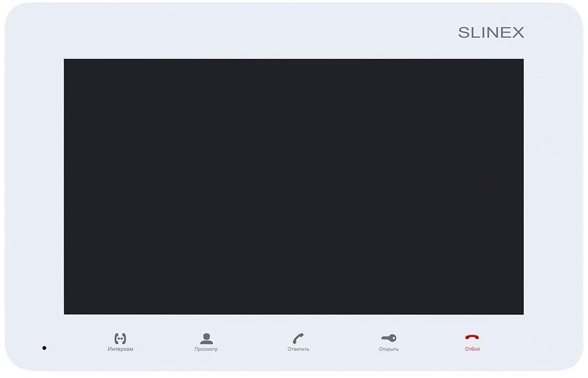Screen dimensions: 588x378
Task: Tap the gray handset Ответить icon
Action: tap(298, 338)
